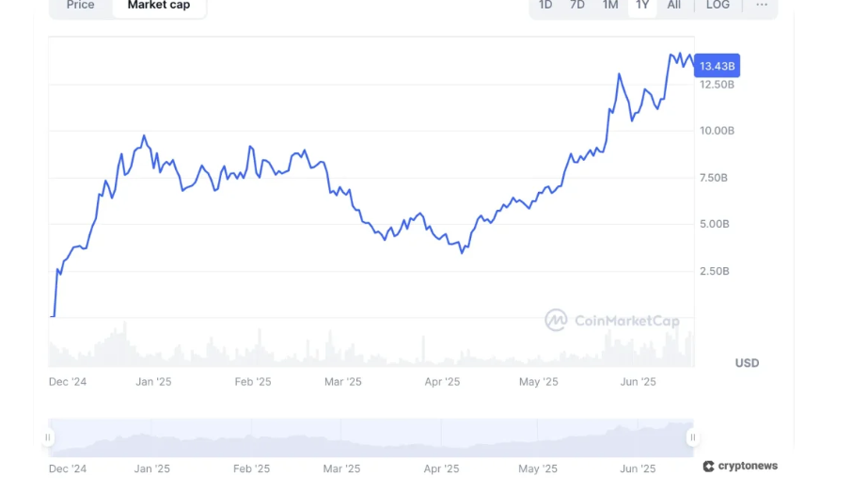
Task: Click the 13.43B current value tag
Action: 717,65
